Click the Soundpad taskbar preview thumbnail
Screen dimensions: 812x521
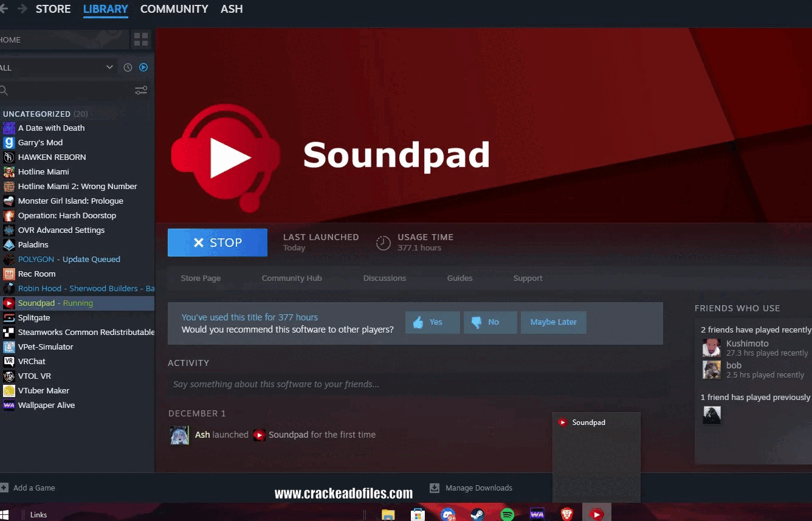[x=596, y=457]
